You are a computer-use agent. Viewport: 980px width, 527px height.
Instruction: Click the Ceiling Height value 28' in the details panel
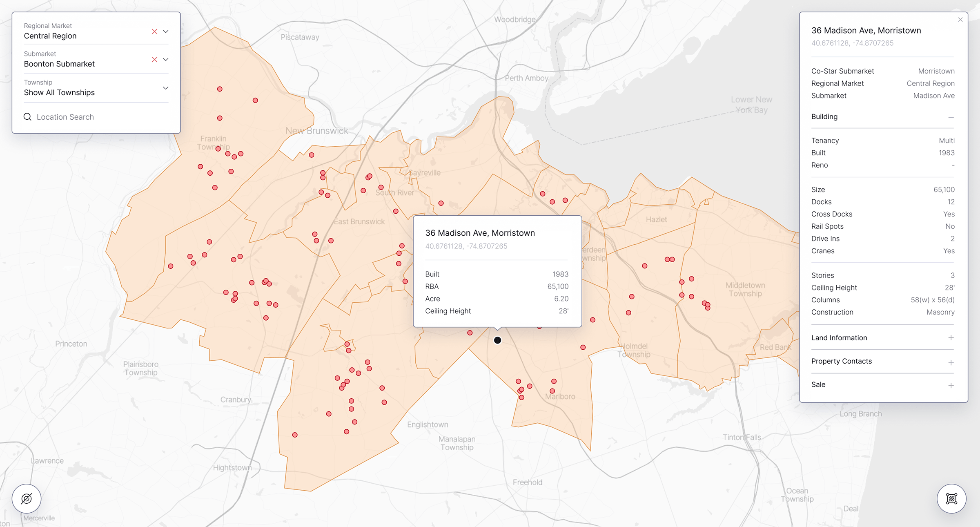pos(949,288)
